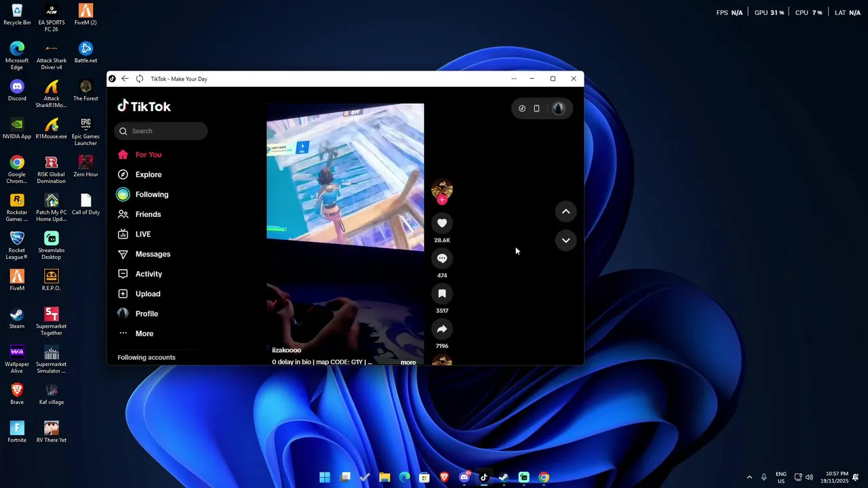Select the Fortnite desktop icon
Viewport: 868px width, 488px height.
(17, 432)
